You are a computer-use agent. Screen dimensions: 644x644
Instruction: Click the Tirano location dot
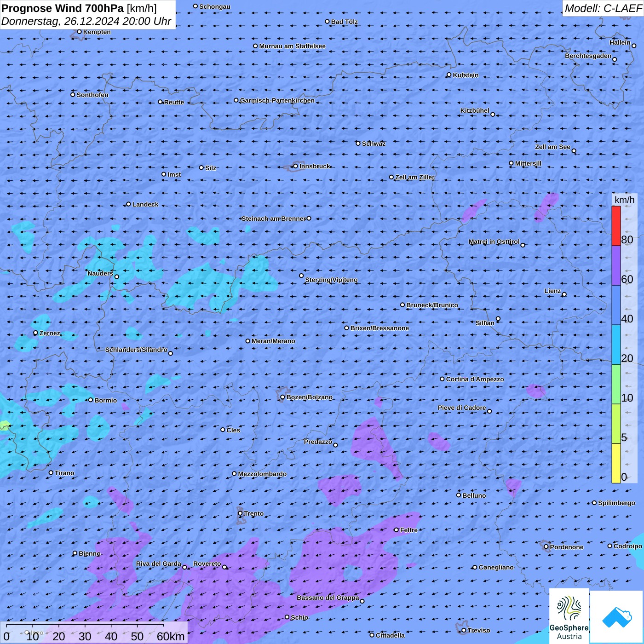coord(51,472)
